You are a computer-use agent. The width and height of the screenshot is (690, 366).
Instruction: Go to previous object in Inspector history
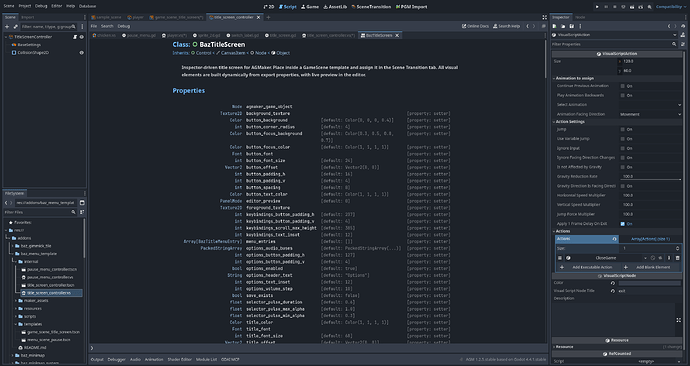[x=669, y=26]
